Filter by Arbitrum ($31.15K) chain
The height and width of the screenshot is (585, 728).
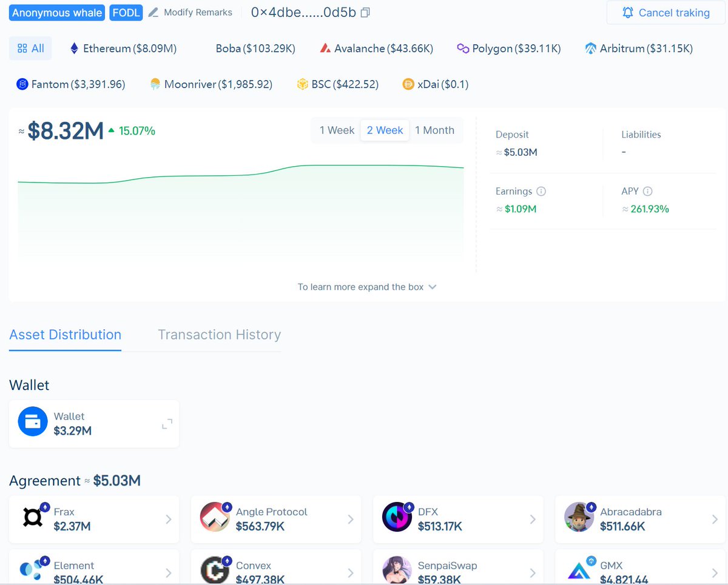click(x=639, y=48)
